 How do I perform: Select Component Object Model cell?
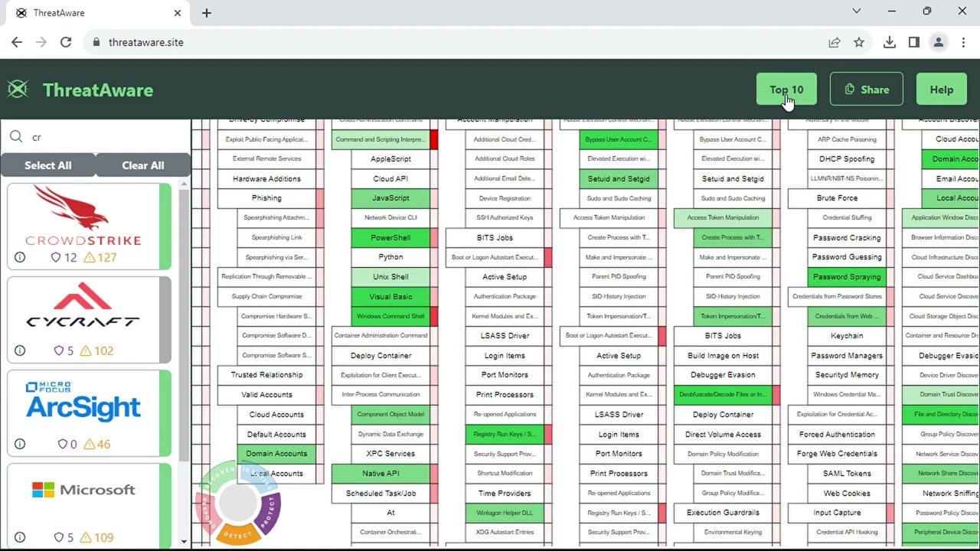click(x=390, y=414)
